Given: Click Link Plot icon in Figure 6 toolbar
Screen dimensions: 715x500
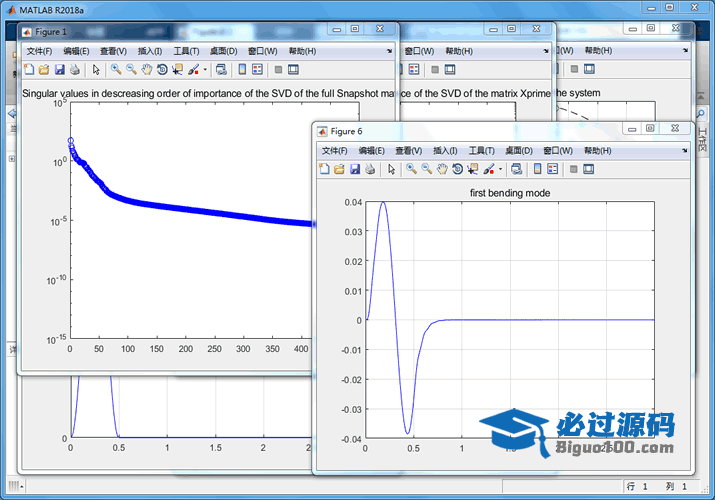Looking at the screenshot, I should click(515, 169).
